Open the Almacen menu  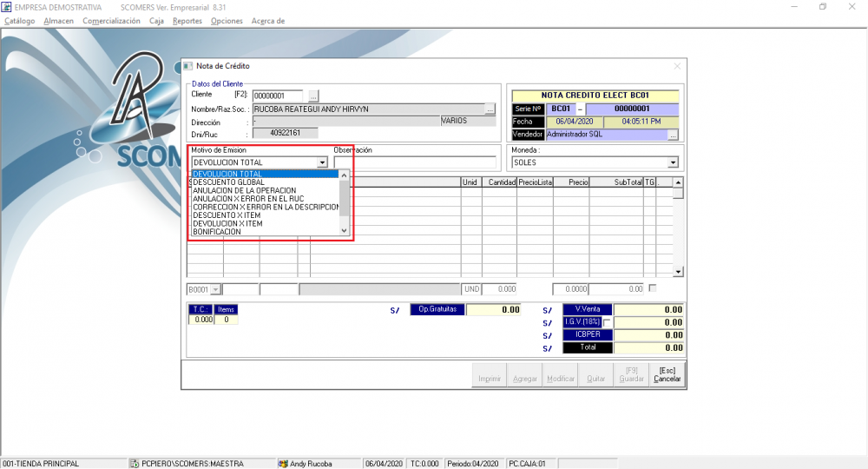click(59, 21)
